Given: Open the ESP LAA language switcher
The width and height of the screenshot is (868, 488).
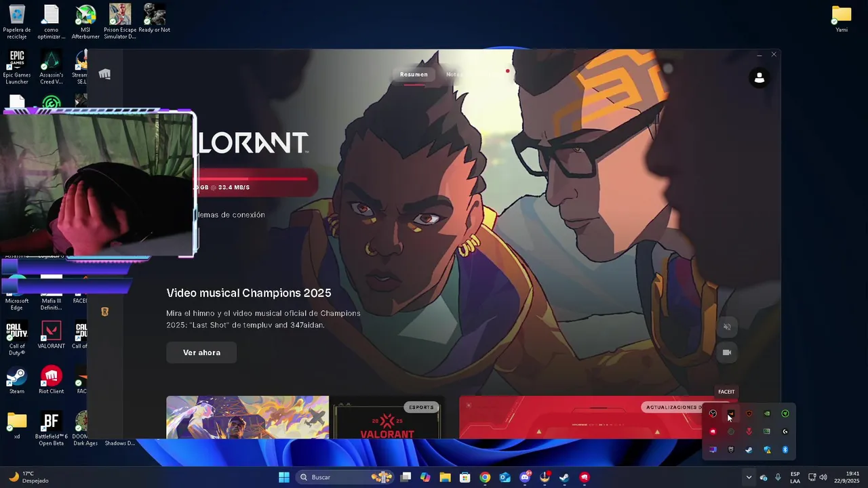Looking at the screenshot, I should [x=795, y=477].
